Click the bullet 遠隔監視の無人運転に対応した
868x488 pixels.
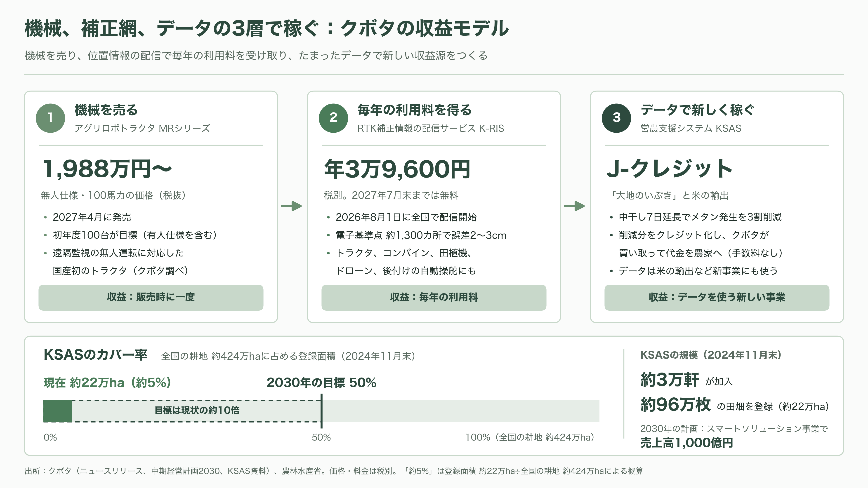[x=118, y=253]
